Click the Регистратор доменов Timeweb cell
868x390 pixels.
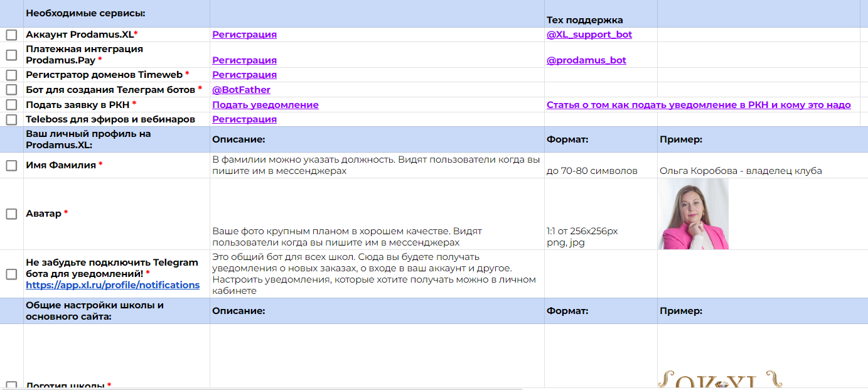117,75
